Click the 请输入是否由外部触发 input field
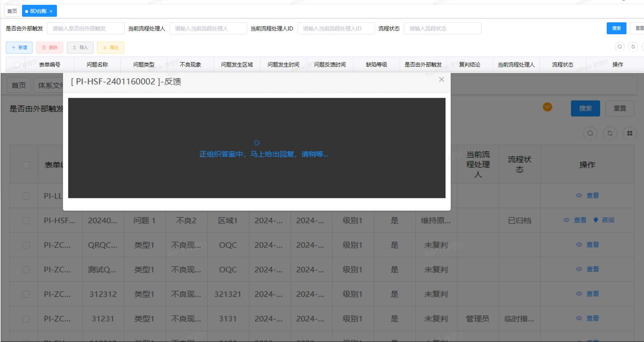 point(86,28)
